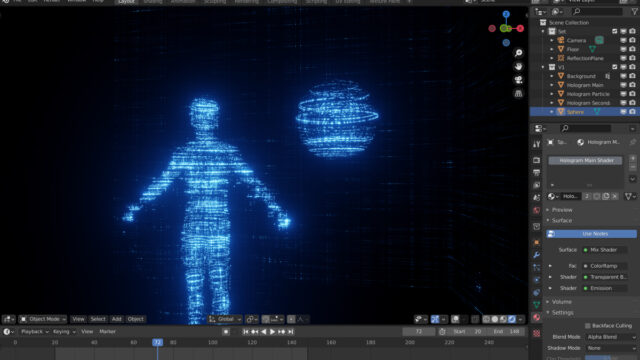Image resolution: width=640 pixels, height=360 pixels.
Task: Open Physics properties tab icon
Action: [536, 280]
